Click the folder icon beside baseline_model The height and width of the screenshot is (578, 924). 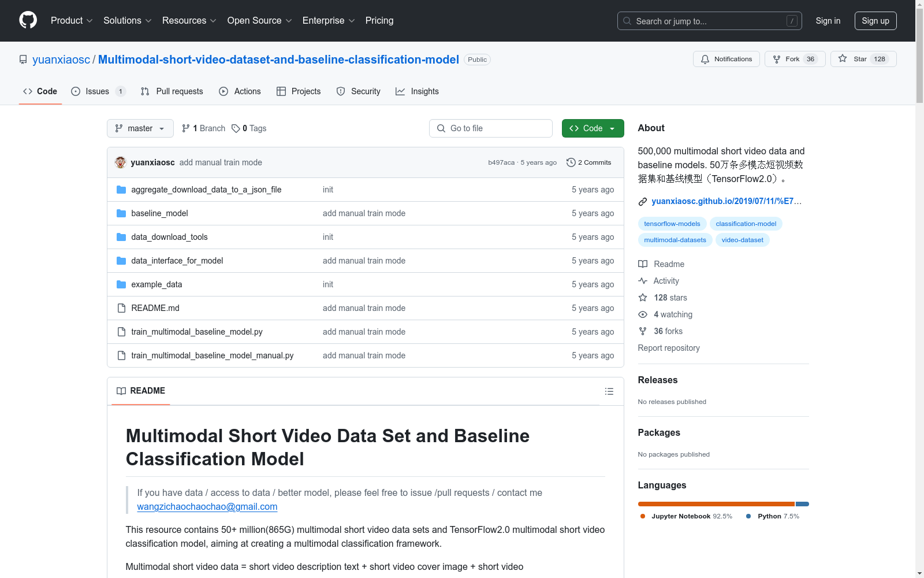pyautogui.click(x=121, y=213)
